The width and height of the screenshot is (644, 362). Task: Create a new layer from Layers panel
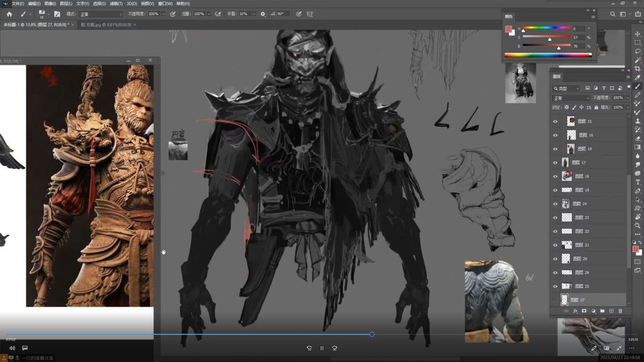click(x=611, y=311)
